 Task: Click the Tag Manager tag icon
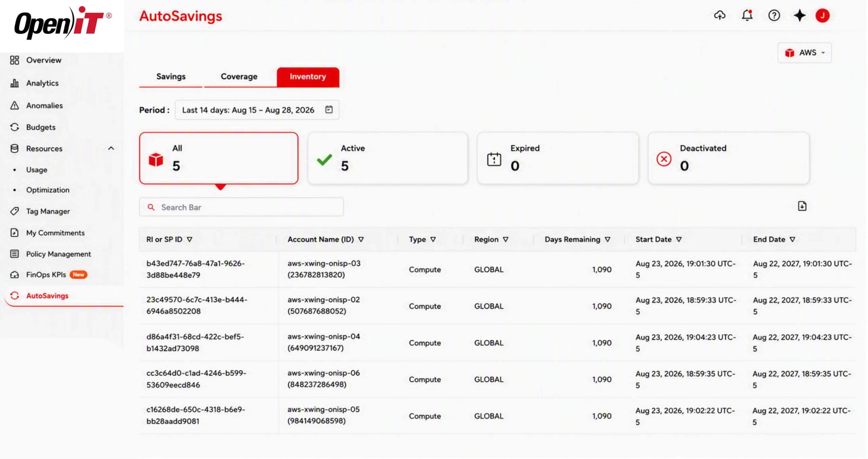[x=14, y=211]
